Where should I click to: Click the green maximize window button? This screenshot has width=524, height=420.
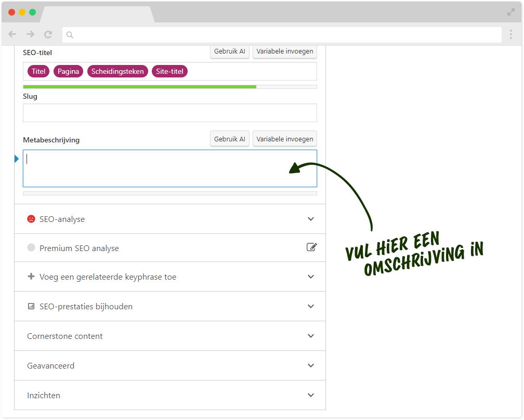(x=32, y=12)
